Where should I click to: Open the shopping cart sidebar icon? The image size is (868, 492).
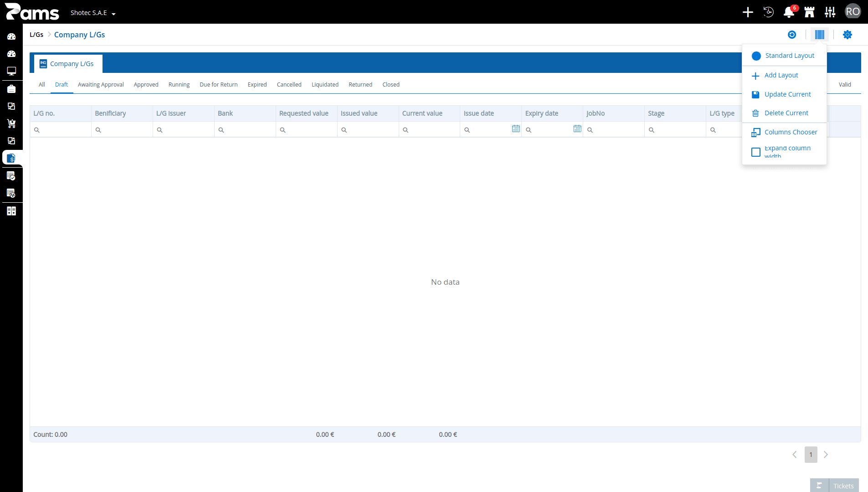click(11, 123)
